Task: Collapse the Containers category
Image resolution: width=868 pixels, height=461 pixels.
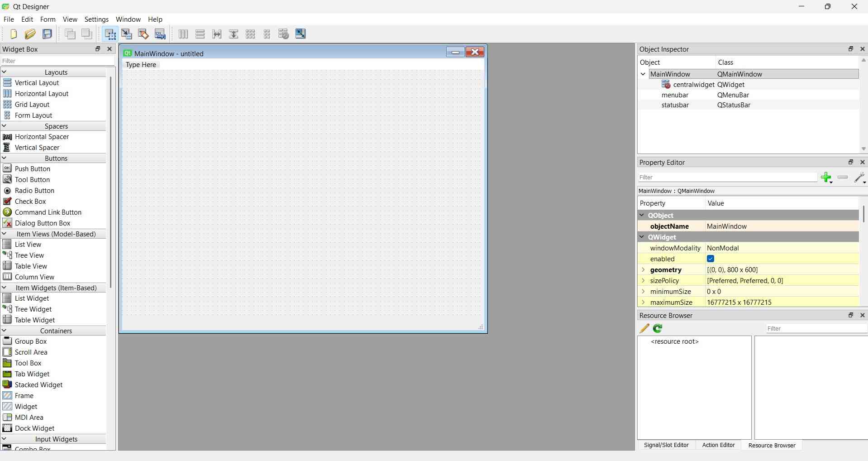Action: coord(4,331)
